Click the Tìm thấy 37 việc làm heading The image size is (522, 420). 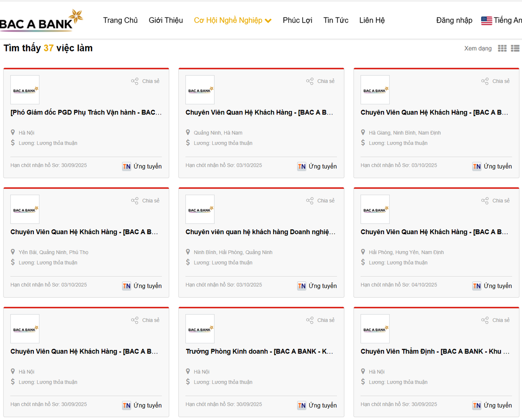(x=48, y=48)
